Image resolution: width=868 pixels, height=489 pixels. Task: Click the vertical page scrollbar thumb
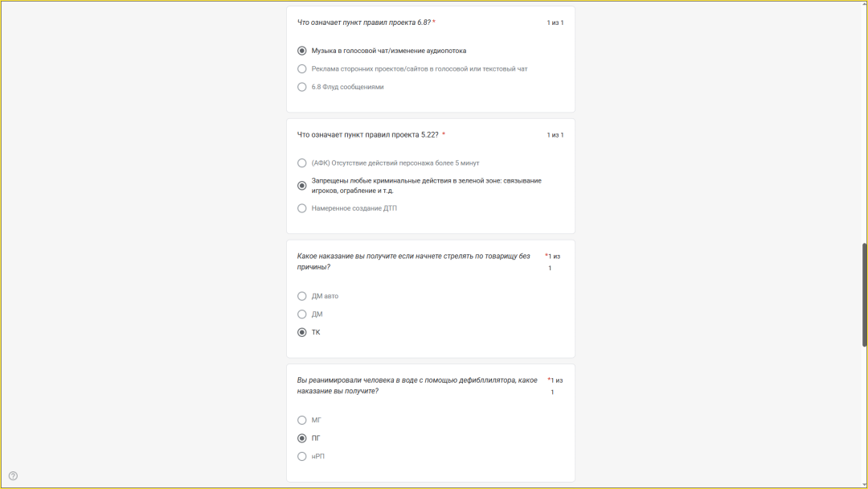tap(865, 294)
